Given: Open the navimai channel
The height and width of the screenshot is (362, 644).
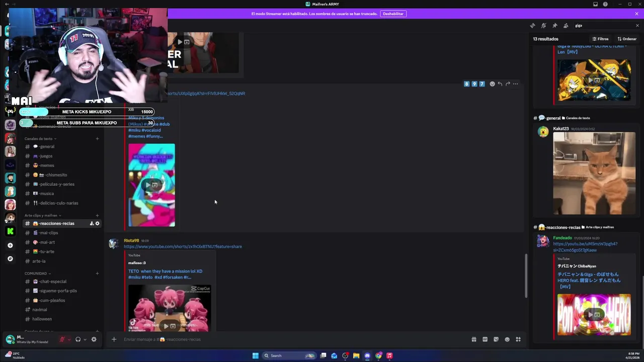Looking at the screenshot, I should point(62,310).
